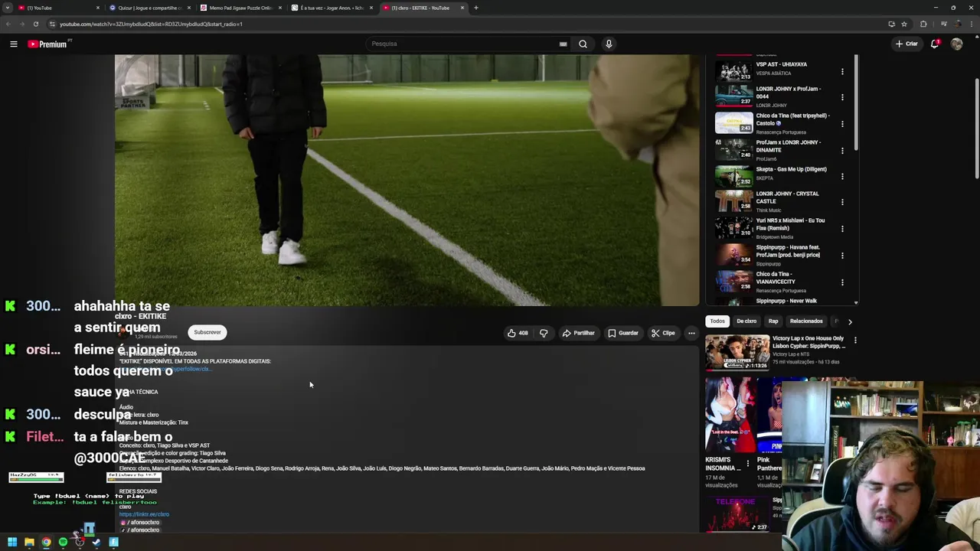Open options for Yuri NR5 Eu Tou Fixe
The width and height of the screenshot is (980, 551).
point(842,229)
